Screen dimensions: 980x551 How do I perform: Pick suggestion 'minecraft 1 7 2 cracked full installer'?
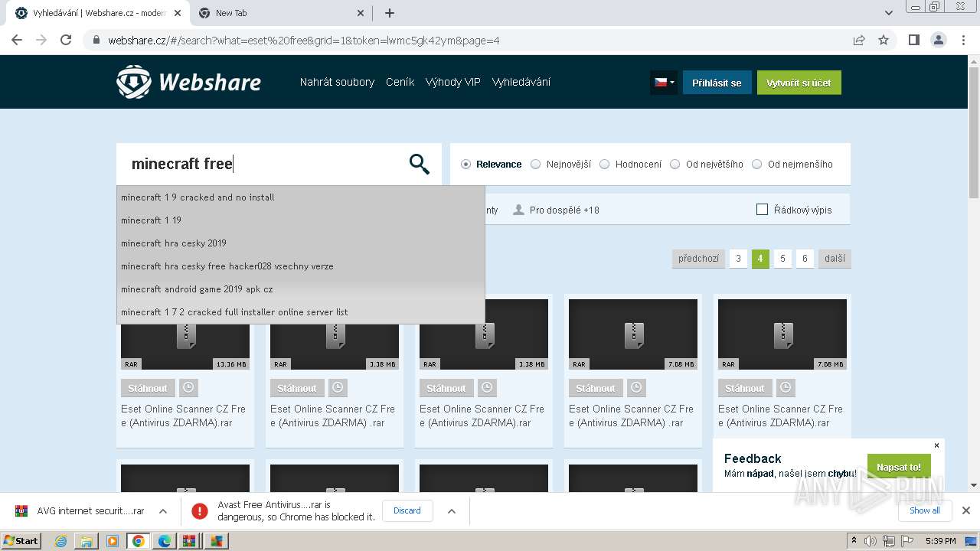coord(300,311)
